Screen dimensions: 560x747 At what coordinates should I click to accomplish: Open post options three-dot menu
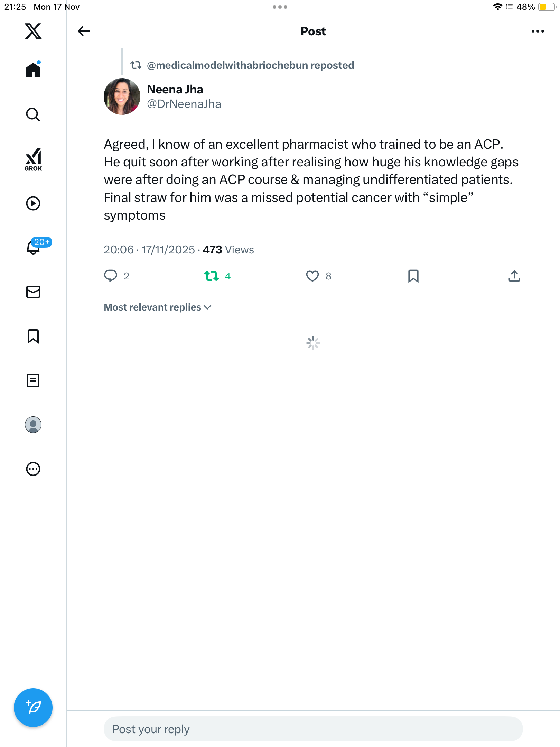(538, 31)
